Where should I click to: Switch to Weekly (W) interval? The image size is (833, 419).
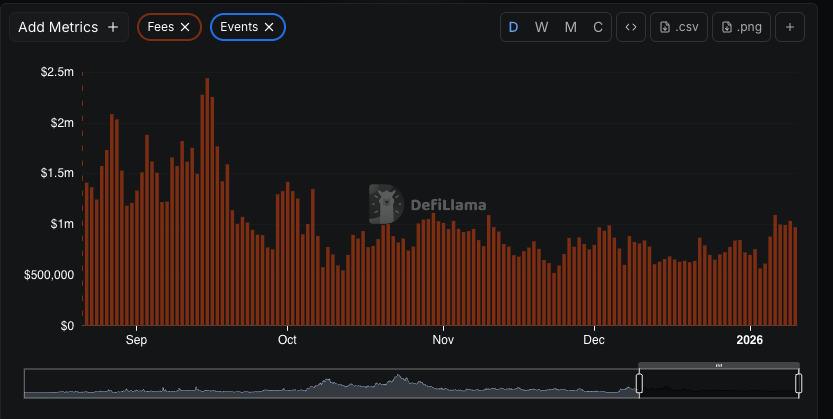(x=541, y=27)
